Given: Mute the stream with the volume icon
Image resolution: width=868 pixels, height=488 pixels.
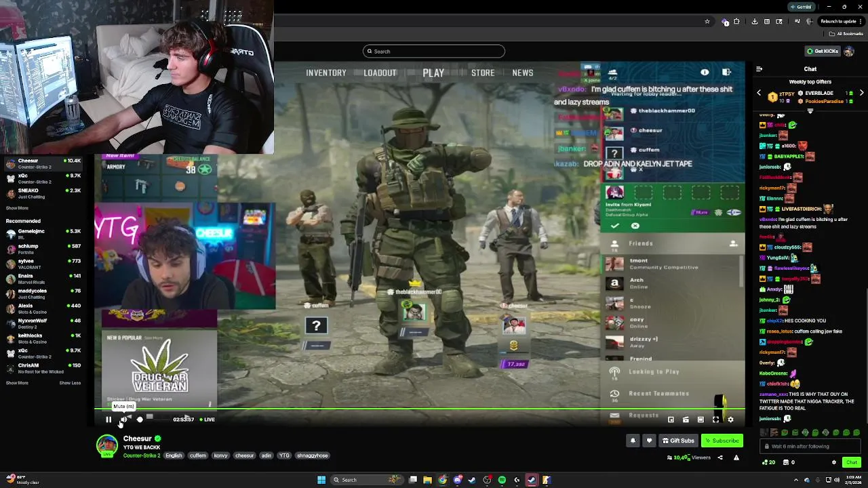Looking at the screenshot, I should (123, 420).
